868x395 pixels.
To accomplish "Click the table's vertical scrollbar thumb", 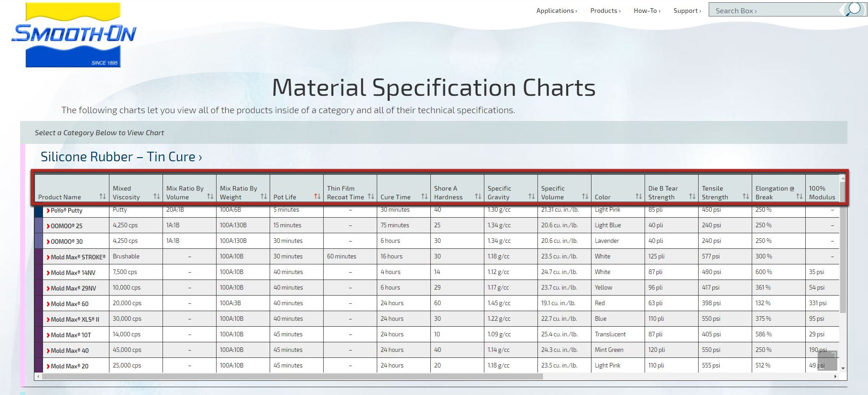I will (x=843, y=247).
